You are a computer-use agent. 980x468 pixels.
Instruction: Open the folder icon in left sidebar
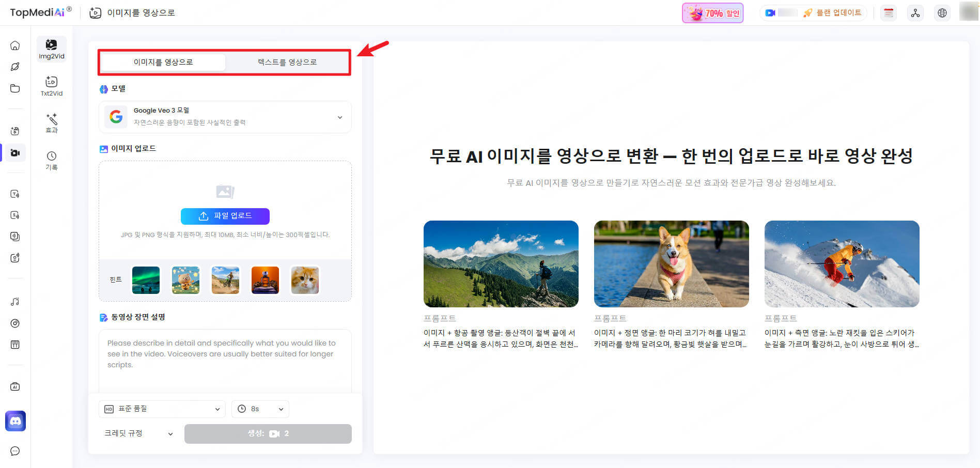(x=15, y=88)
